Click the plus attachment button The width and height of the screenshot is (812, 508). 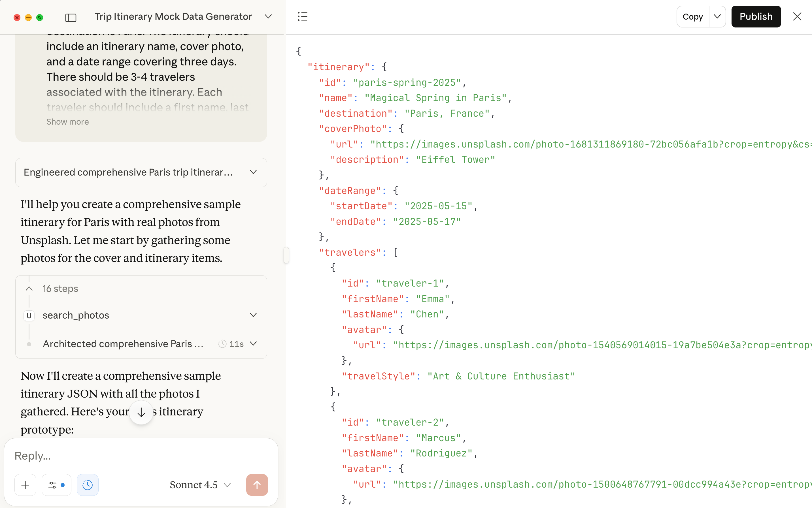tap(25, 484)
